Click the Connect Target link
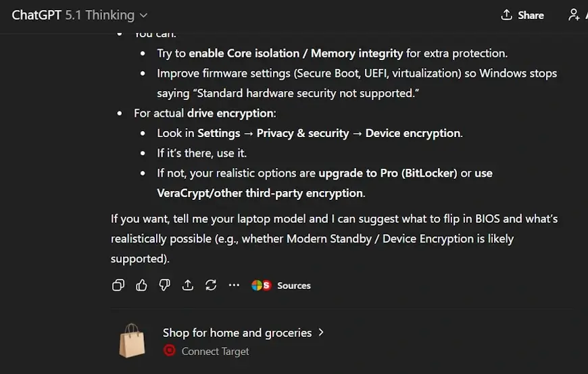588x374 pixels. pyautogui.click(x=215, y=351)
